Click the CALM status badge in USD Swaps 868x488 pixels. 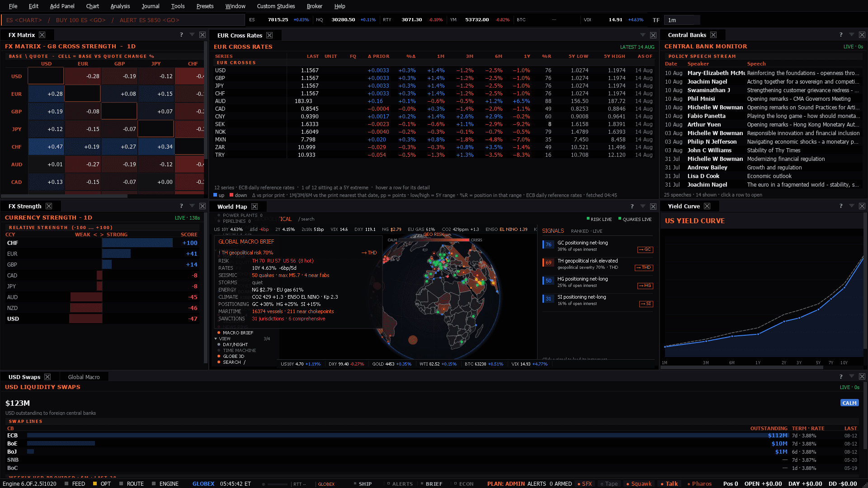(849, 403)
